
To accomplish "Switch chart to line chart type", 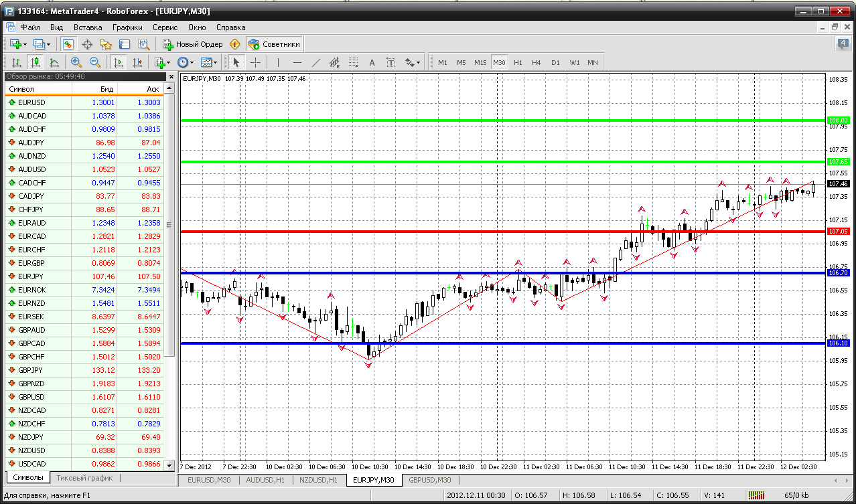I will (x=54, y=62).
